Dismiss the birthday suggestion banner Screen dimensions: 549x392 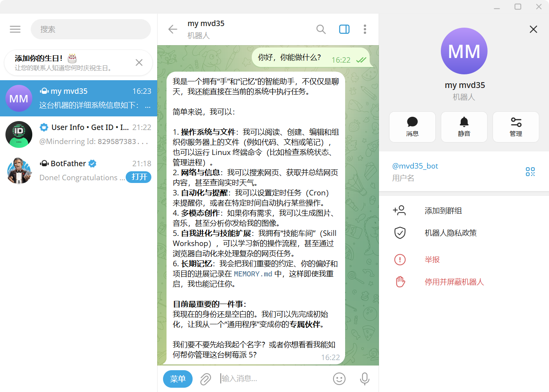click(x=139, y=63)
